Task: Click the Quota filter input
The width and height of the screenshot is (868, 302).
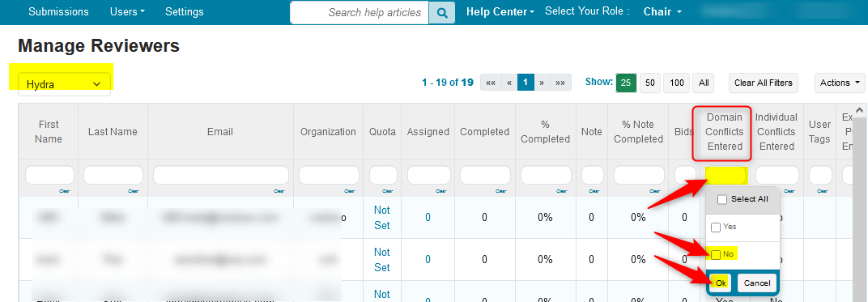Action: (383, 176)
